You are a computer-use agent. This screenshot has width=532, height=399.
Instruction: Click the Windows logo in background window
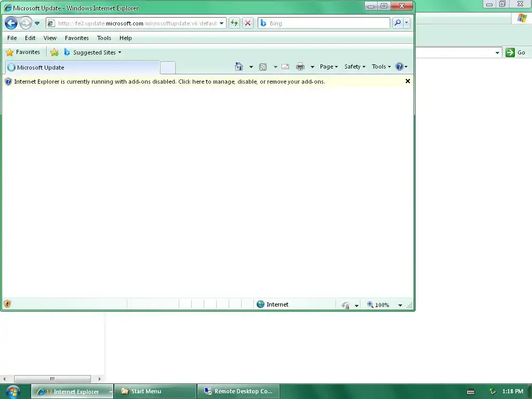(522, 18)
